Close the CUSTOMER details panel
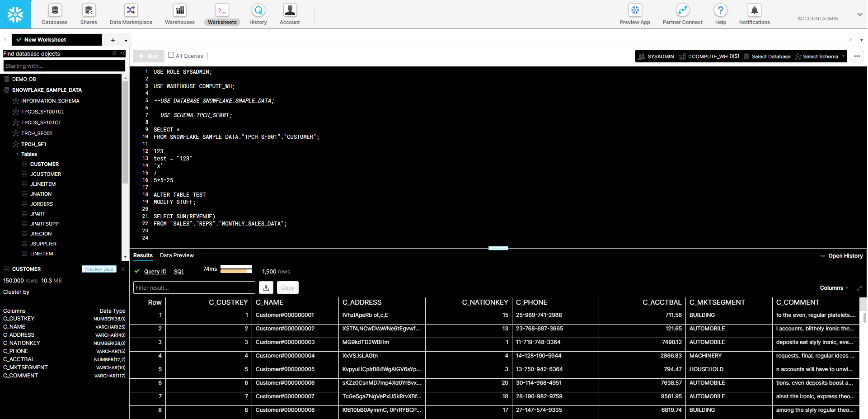 coord(123,269)
